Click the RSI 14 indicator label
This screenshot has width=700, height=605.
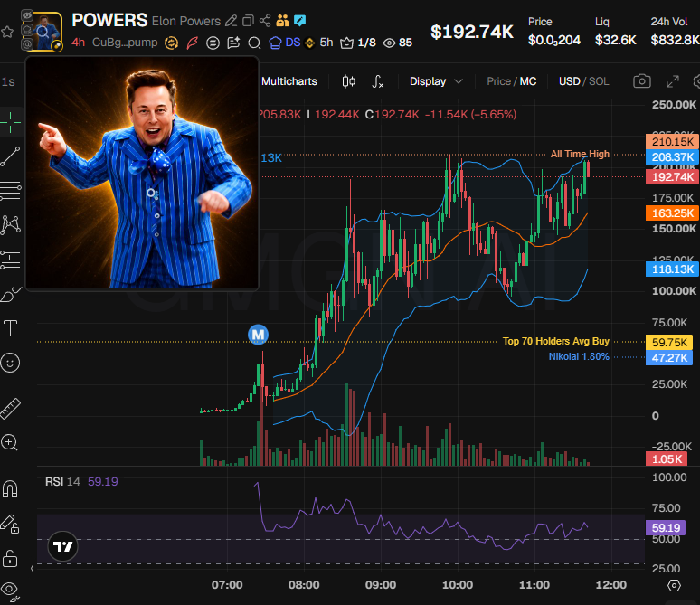tap(62, 481)
